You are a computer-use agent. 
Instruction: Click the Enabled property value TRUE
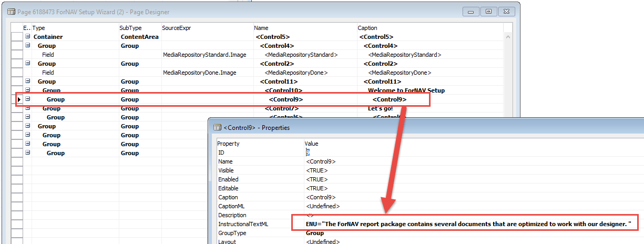click(x=316, y=179)
